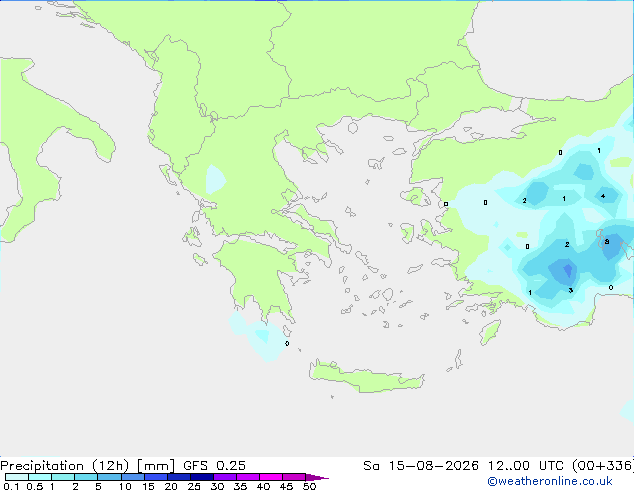Choose the 40–45 mm legend color box
This screenshot has width=634, height=490.
271,477
